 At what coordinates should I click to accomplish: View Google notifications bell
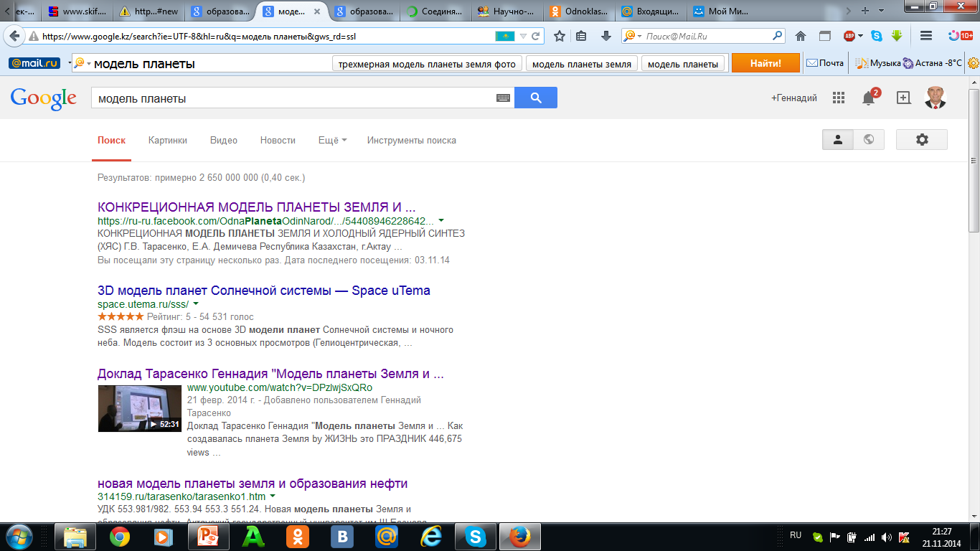click(x=868, y=99)
